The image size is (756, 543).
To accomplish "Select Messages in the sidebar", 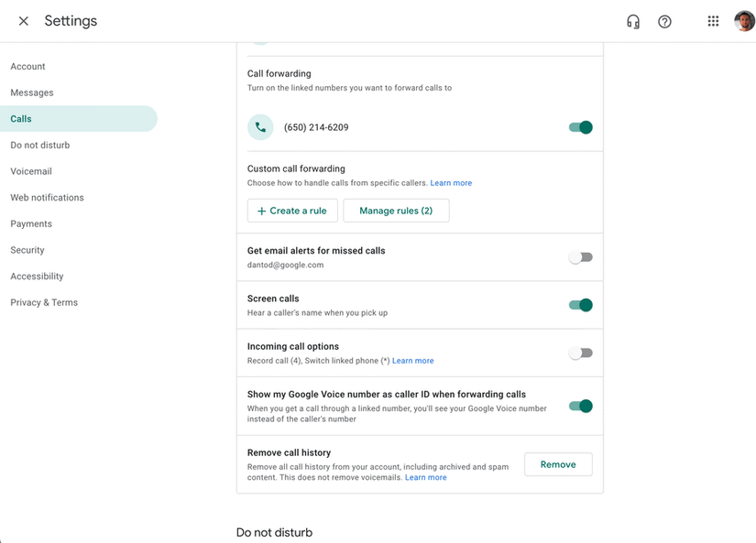I will tap(32, 92).
